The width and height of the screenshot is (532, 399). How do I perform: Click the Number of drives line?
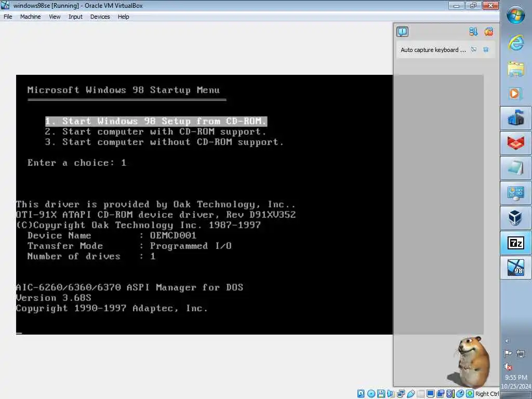point(91,256)
